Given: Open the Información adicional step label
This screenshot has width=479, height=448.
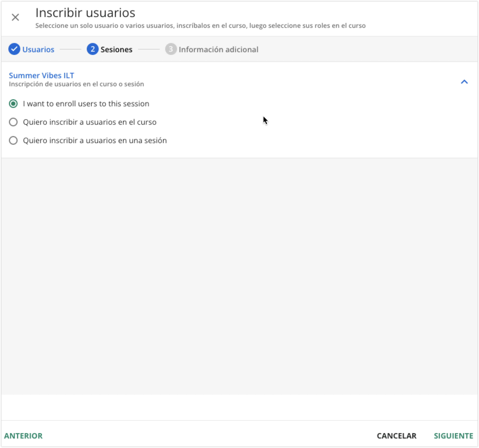Looking at the screenshot, I should click(218, 49).
